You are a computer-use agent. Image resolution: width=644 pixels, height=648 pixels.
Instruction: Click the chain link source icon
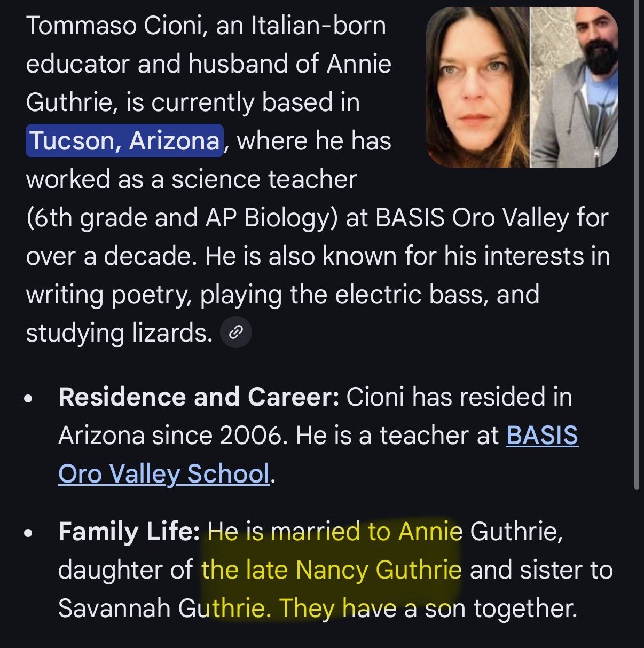(x=235, y=333)
